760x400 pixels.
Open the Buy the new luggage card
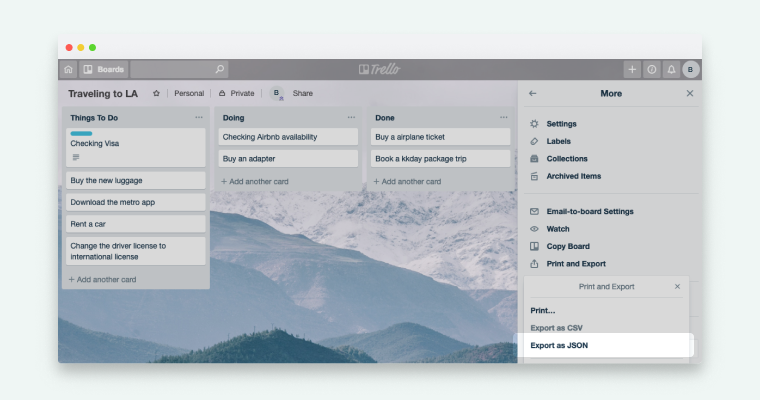tap(136, 180)
